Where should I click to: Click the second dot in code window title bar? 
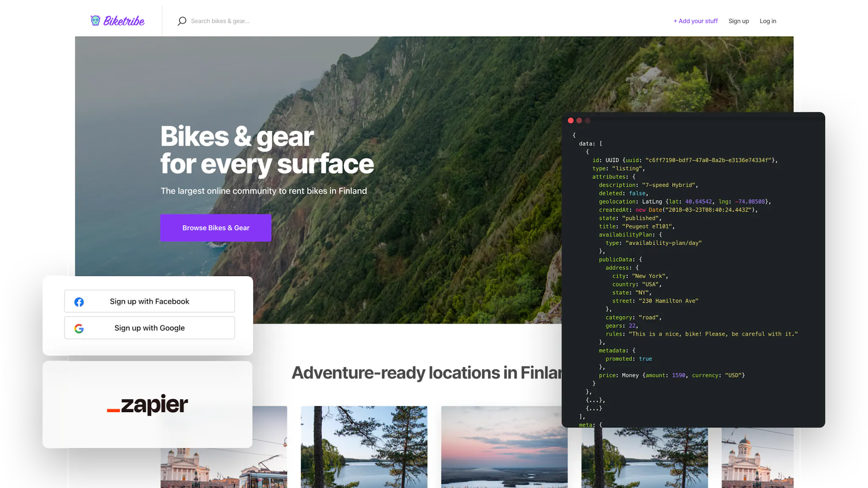coord(579,120)
